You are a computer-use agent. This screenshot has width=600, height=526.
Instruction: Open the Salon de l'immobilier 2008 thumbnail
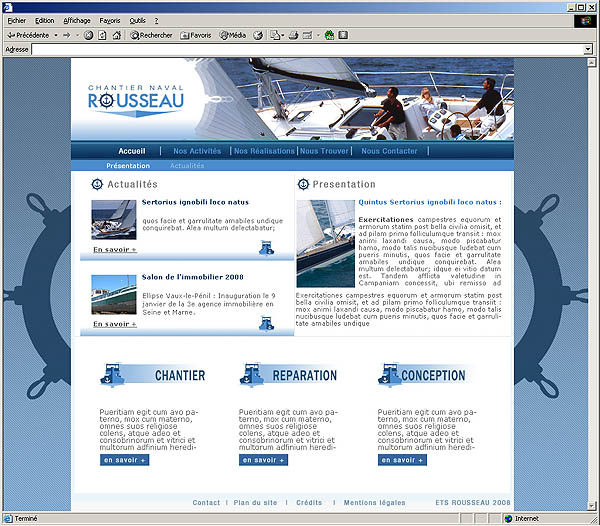pyautogui.click(x=114, y=295)
